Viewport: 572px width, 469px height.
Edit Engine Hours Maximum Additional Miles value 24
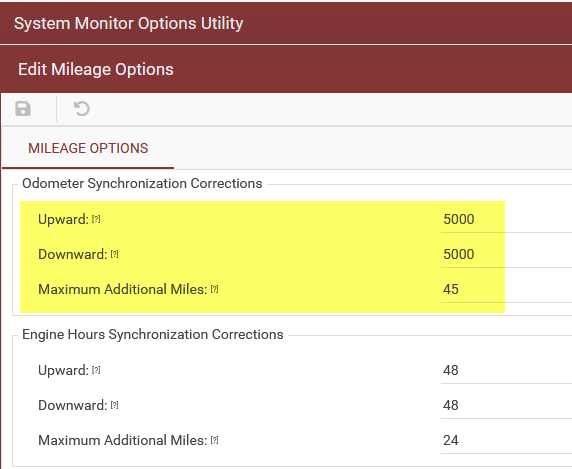point(506,441)
